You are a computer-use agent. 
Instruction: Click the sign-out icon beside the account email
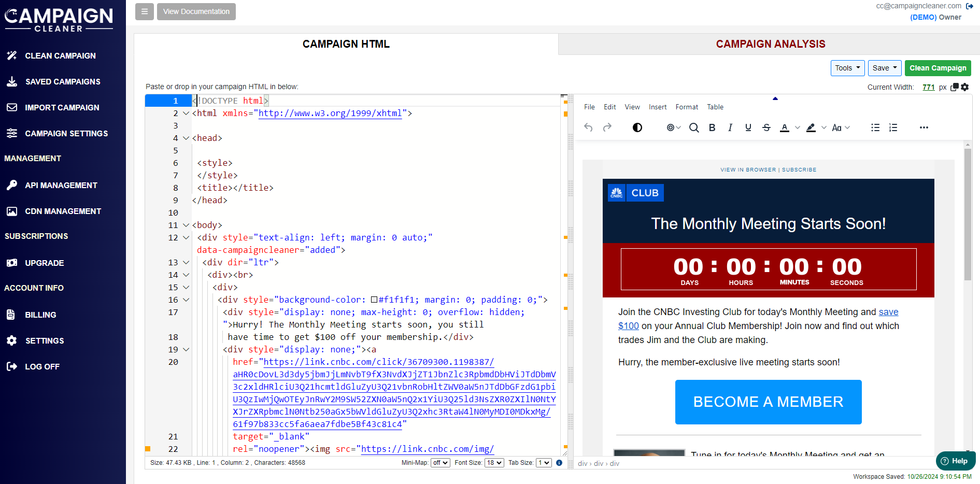point(970,6)
